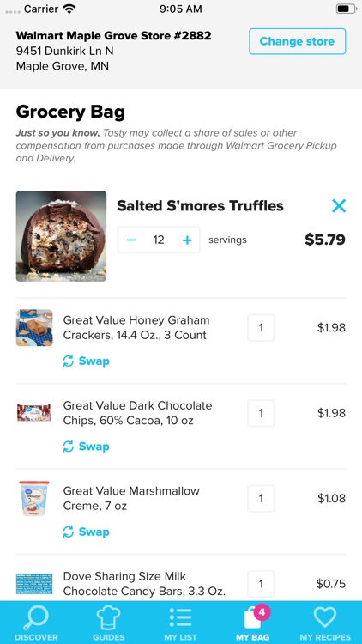Tap Change store button
The width and height of the screenshot is (362, 644).
[x=297, y=41]
